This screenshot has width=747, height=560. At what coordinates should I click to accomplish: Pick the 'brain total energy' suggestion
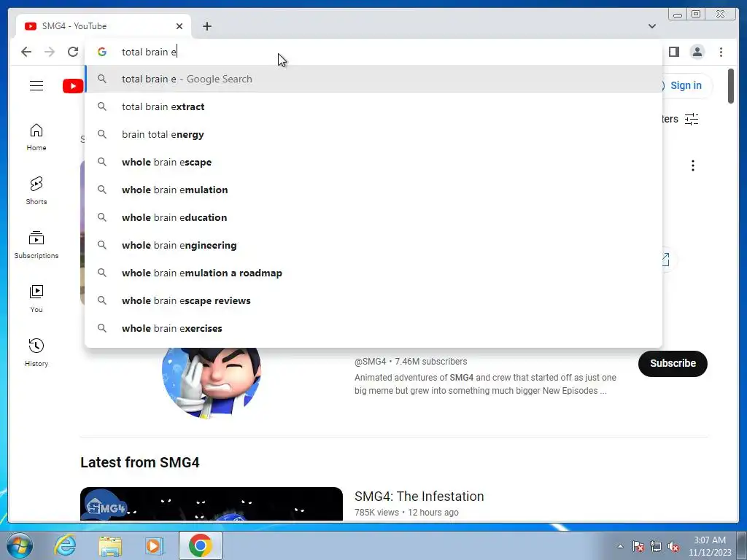tap(373, 134)
